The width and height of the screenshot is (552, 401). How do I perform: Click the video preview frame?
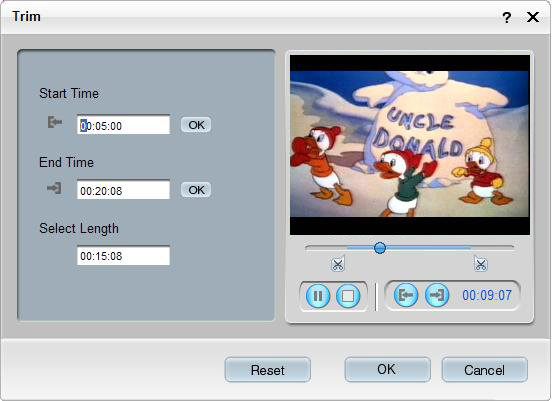[x=410, y=145]
